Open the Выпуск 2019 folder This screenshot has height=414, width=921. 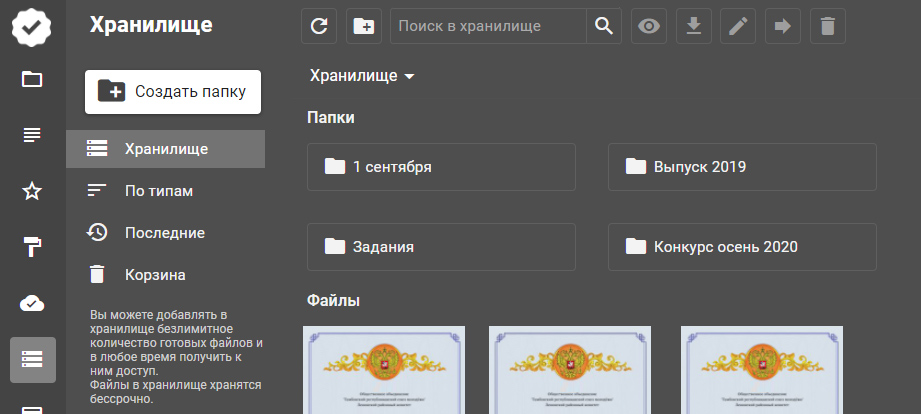point(742,167)
